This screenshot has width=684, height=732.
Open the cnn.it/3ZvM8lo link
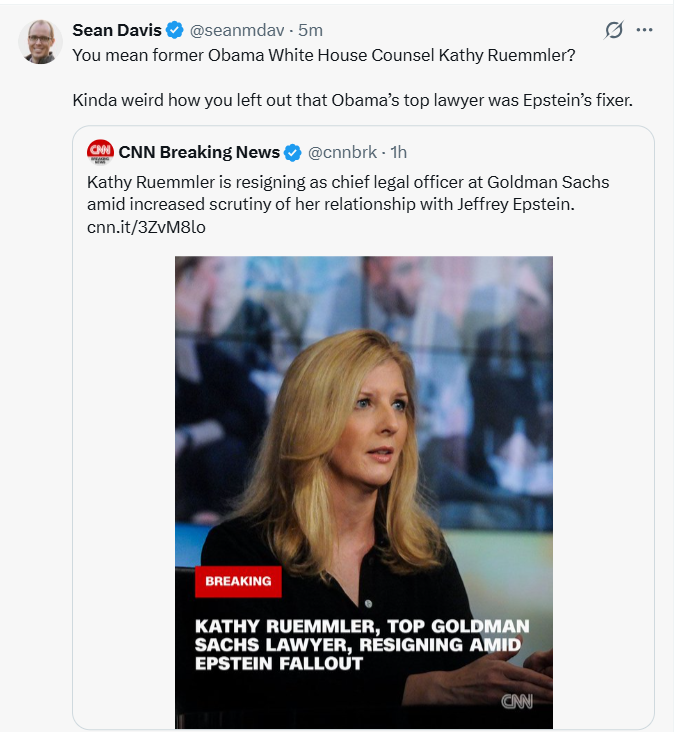pos(146,227)
